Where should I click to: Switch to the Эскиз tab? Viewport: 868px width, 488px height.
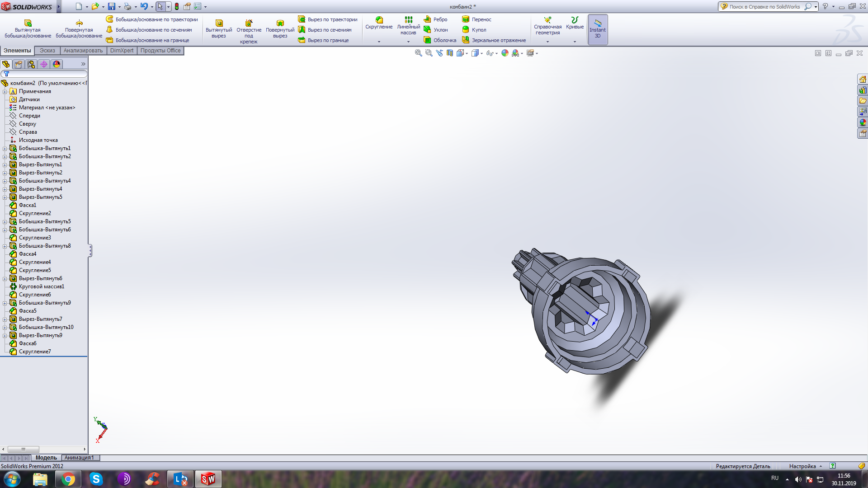[47, 51]
